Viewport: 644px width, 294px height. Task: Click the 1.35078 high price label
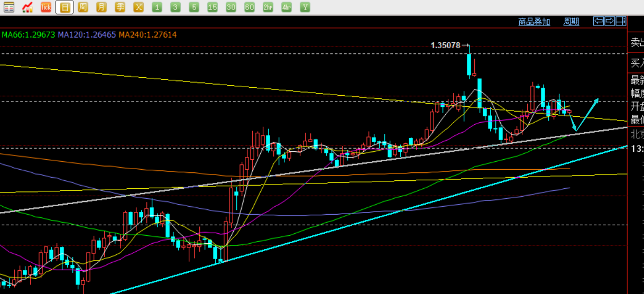coord(446,45)
